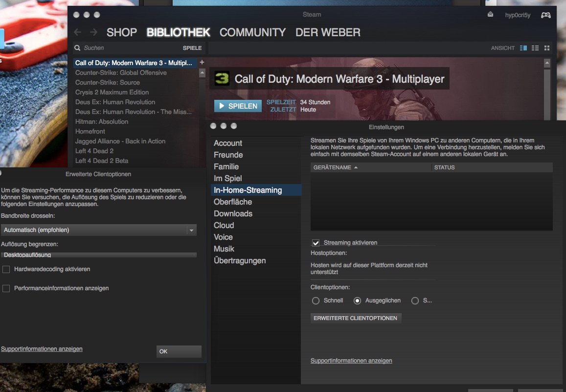566x392 pixels.
Task: Go forward with the right arrow
Action: tap(93, 32)
